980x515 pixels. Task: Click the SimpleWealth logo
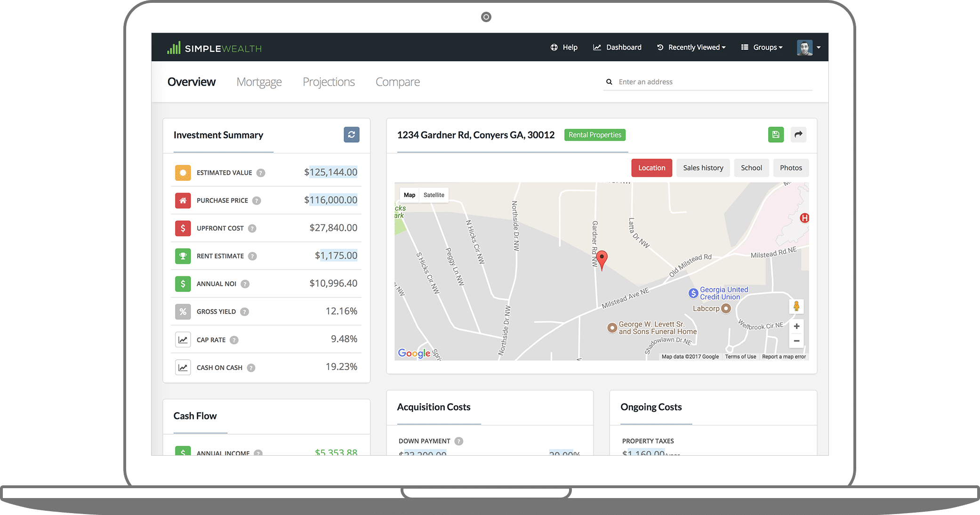coord(214,48)
